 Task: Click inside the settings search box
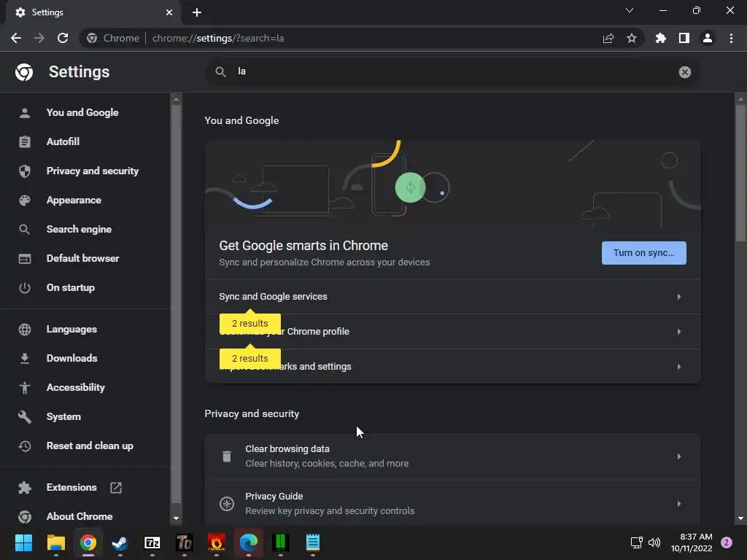[x=452, y=72]
